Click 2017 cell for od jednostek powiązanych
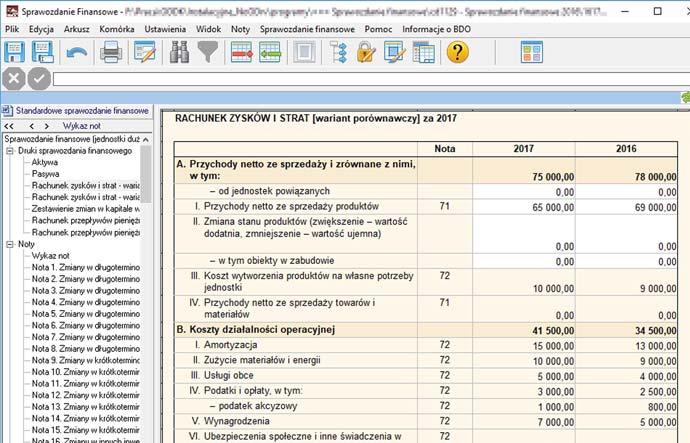This screenshot has height=443, width=690. pyautogui.click(x=524, y=191)
